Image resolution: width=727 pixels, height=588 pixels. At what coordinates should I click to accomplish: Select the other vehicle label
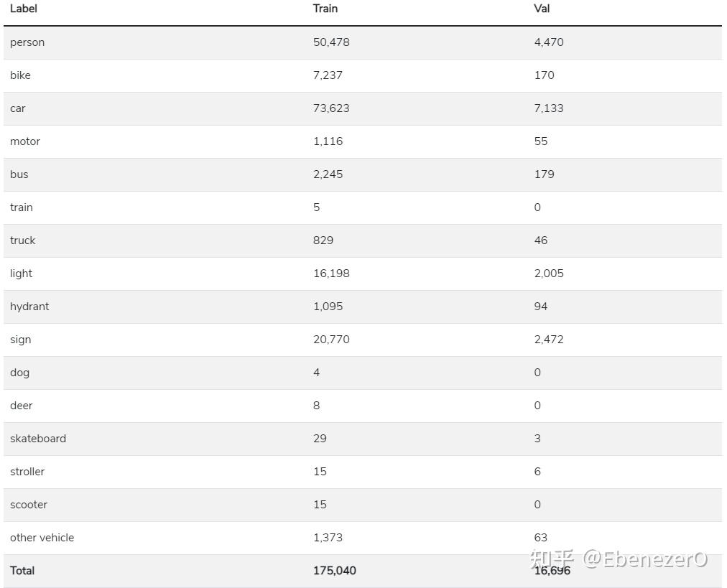(x=42, y=538)
